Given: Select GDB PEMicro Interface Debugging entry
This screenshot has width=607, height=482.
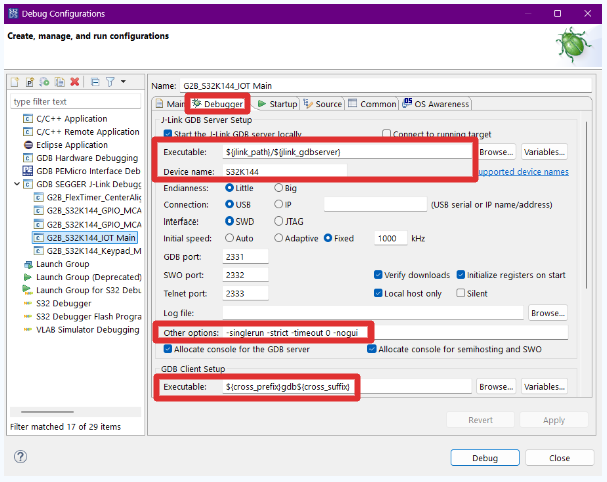Looking at the screenshot, I should [x=88, y=171].
